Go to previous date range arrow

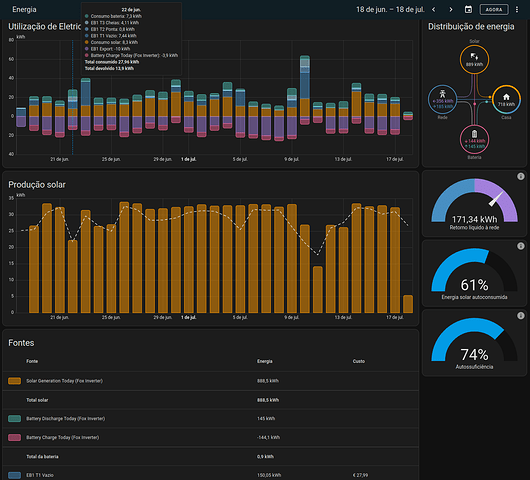[x=434, y=9]
